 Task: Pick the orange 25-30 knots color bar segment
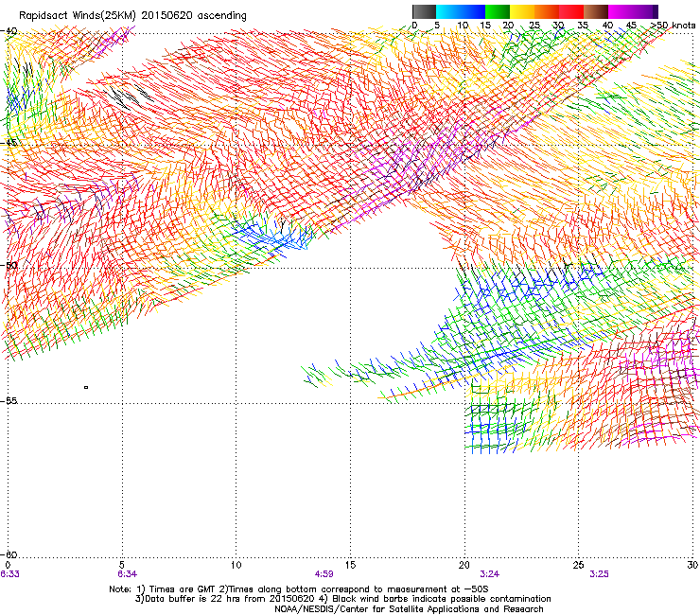click(547, 11)
